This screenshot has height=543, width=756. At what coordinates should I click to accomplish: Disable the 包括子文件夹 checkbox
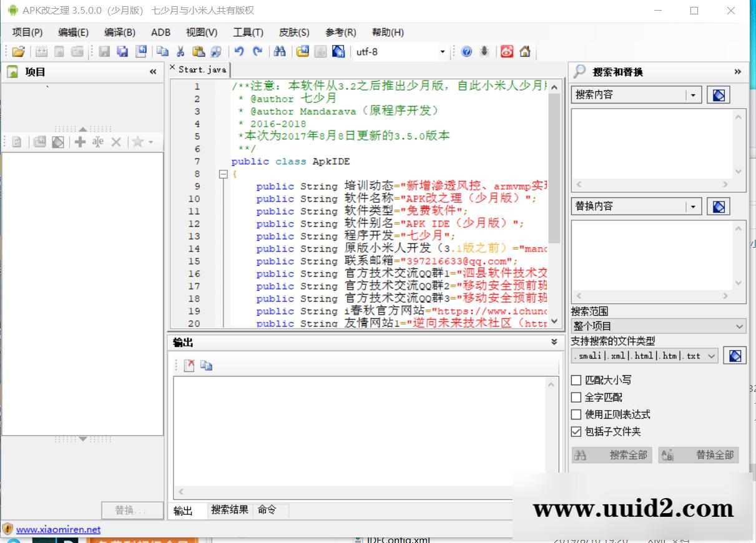pos(575,431)
